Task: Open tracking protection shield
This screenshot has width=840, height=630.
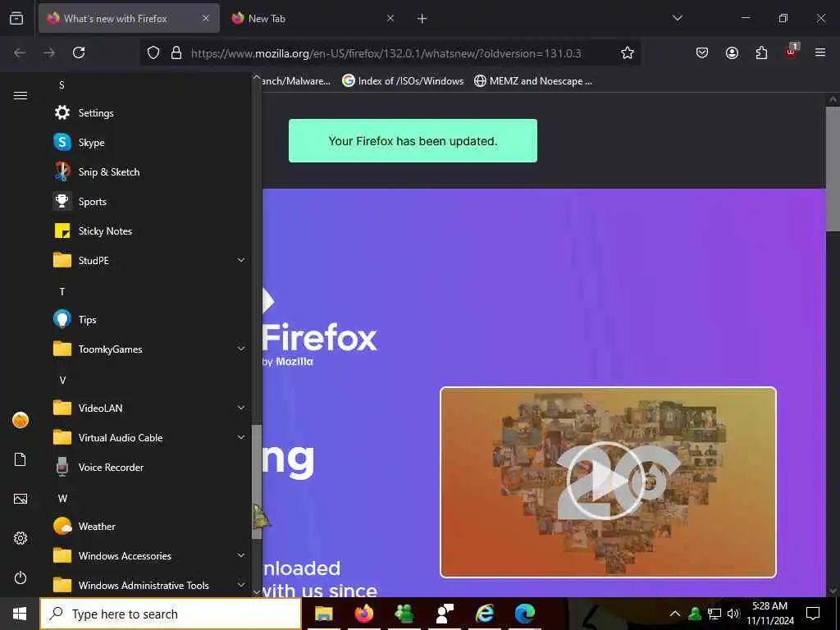Action: point(153,52)
